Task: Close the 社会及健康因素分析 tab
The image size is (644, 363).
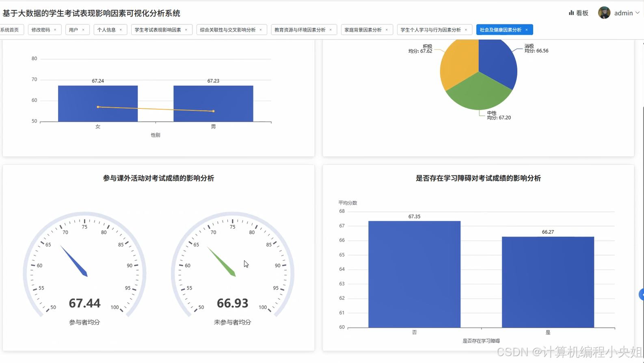Action: (527, 30)
